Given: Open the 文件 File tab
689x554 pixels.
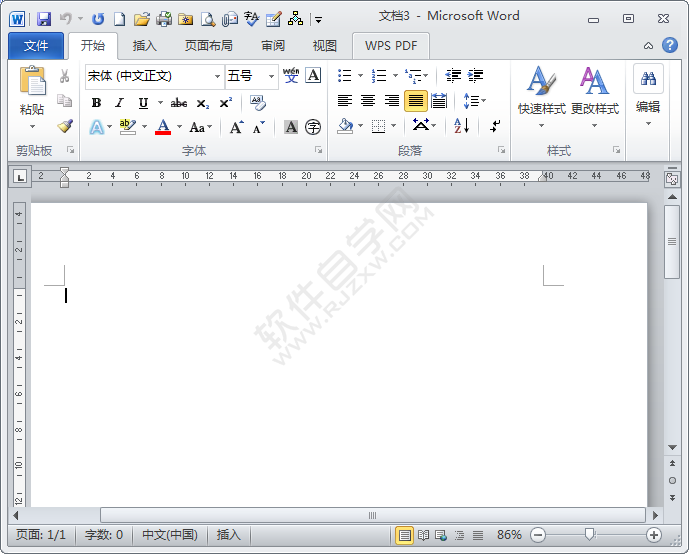Looking at the screenshot, I should pos(36,45).
